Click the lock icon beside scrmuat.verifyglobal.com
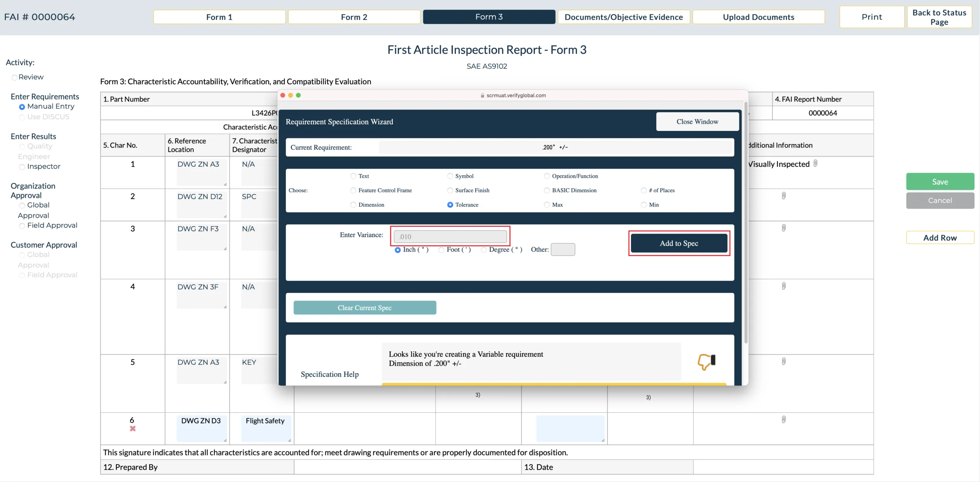 (x=482, y=95)
